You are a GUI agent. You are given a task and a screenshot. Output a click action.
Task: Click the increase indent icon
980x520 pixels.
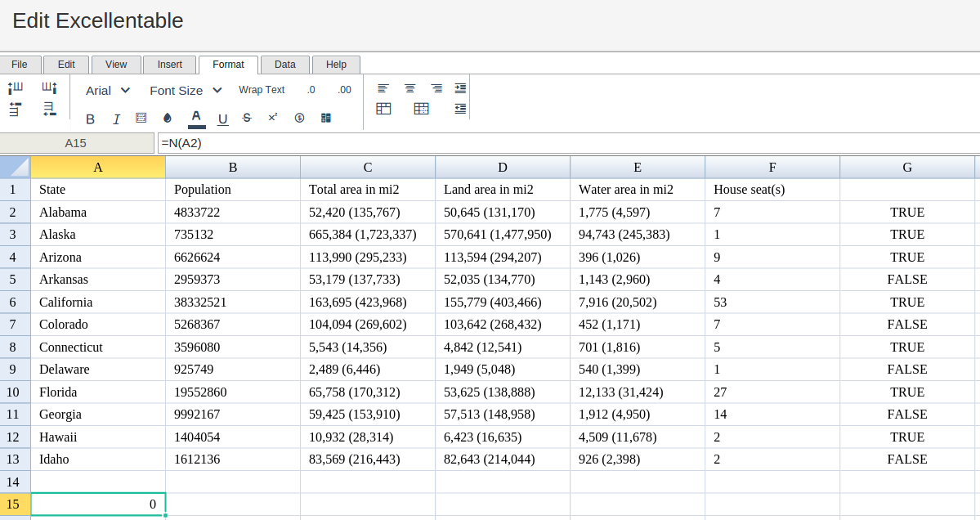pyautogui.click(x=460, y=88)
